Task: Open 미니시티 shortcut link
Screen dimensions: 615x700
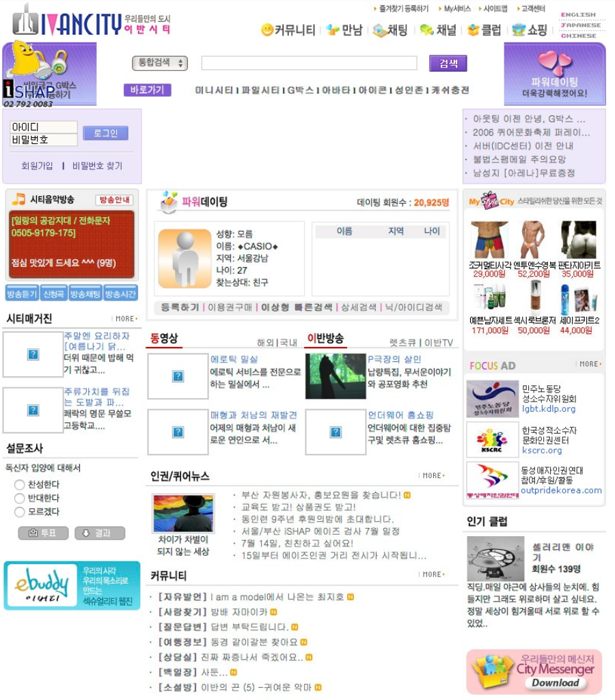Action: (x=215, y=89)
